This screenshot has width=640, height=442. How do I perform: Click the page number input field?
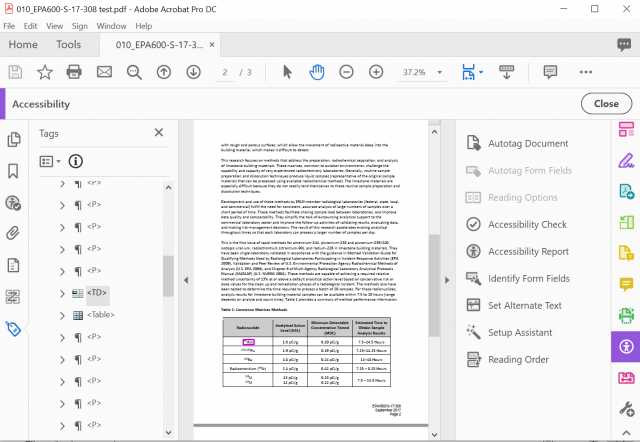pos(227,72)
